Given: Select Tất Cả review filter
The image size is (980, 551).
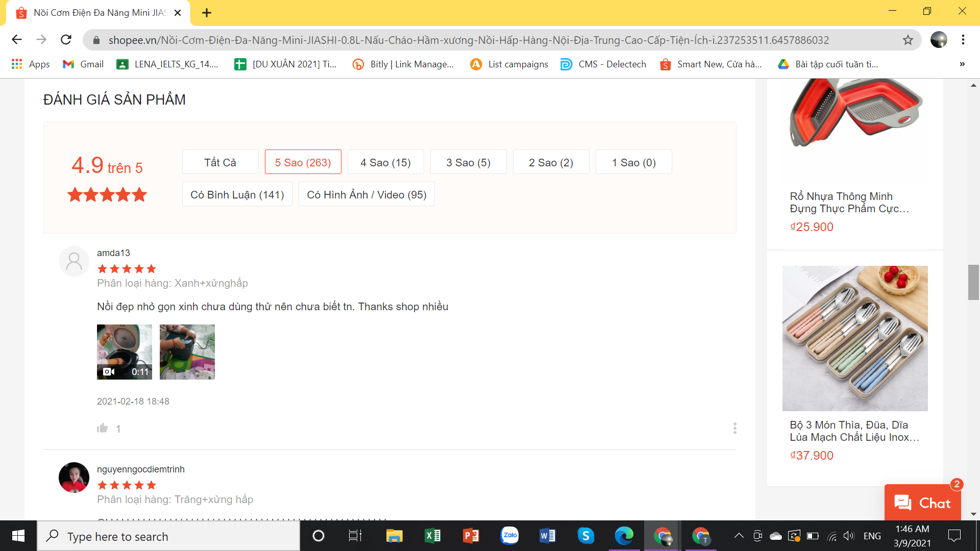Looking at the screenshot, I should pyautogui.click(x=220, y=162).
